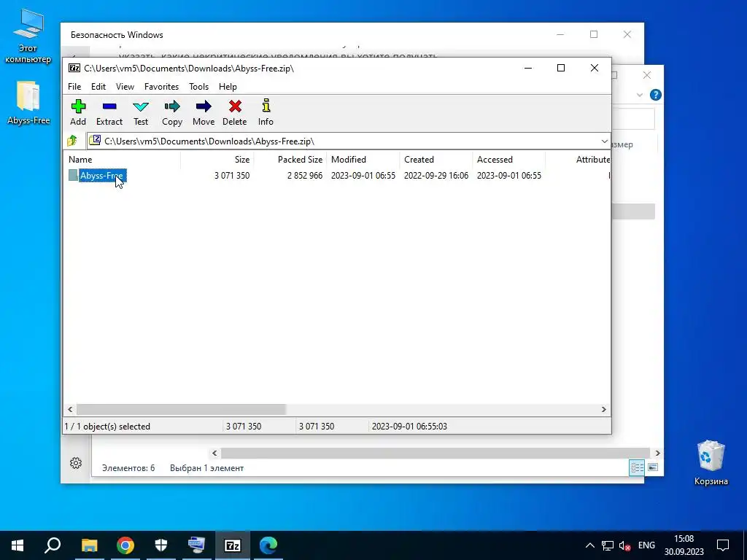The width and height of the screenshot is (747, 560).
Task: Sort by the Modified column header
Action: tap(363, 160)
